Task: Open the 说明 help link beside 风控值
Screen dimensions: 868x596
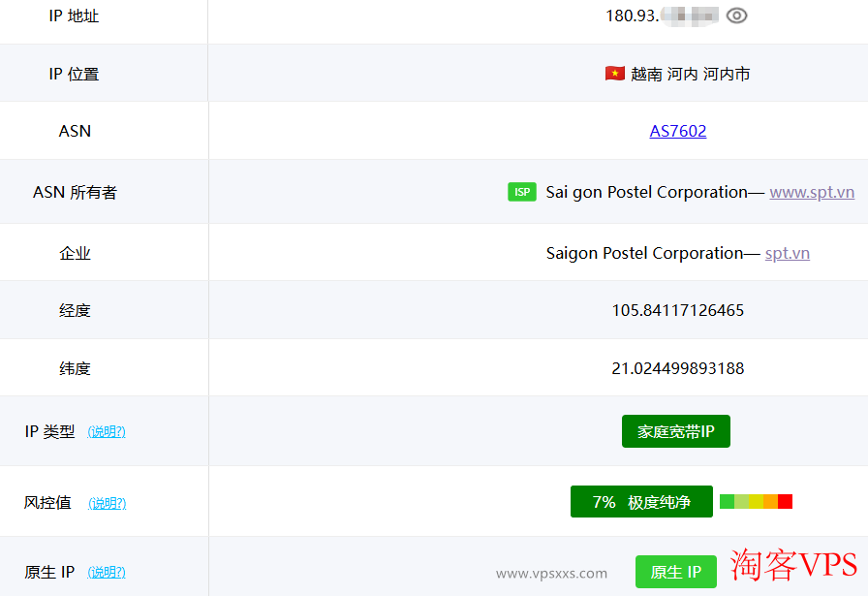Action: click(107, 503)
